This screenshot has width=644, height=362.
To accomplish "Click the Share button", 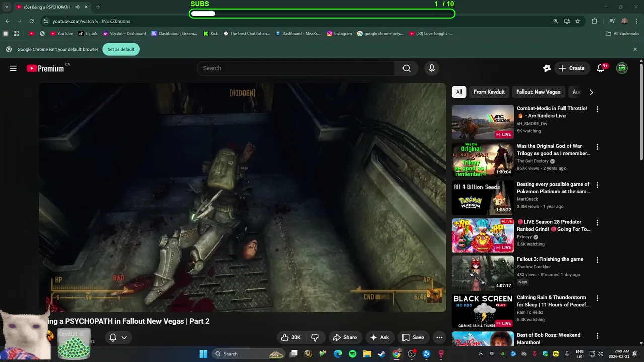I will (x=345, y=337).
